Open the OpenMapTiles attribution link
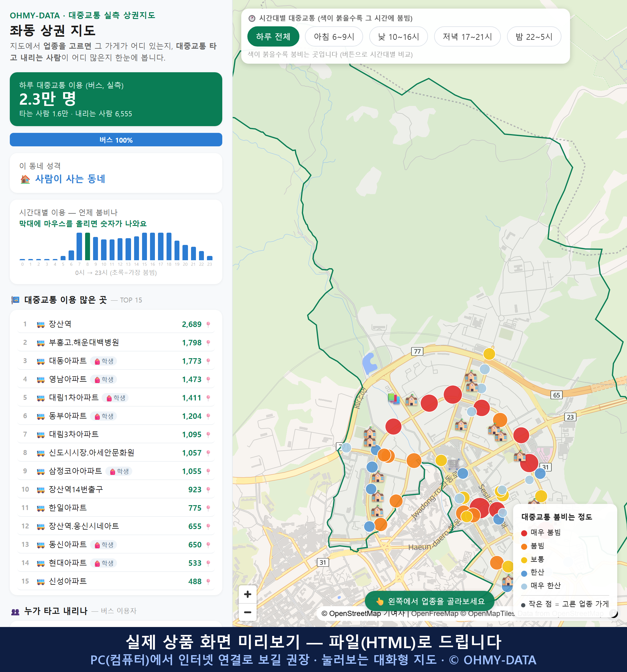This screenshot has height=672, width=627. (x=487, y=613)
